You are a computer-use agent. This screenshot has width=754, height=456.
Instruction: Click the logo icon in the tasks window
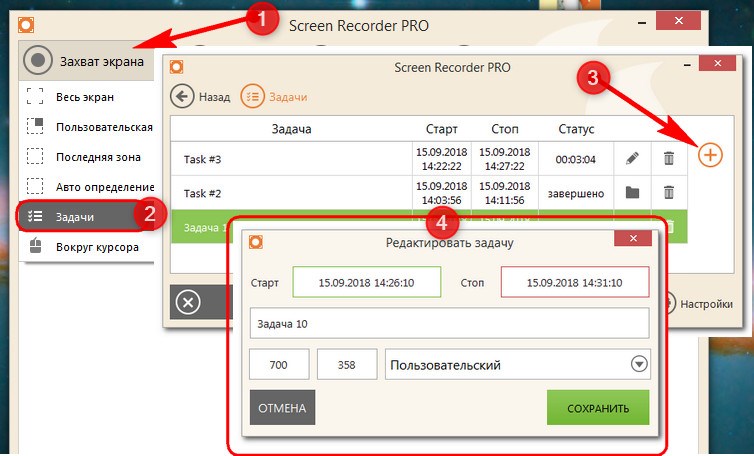tap(176, 66)
